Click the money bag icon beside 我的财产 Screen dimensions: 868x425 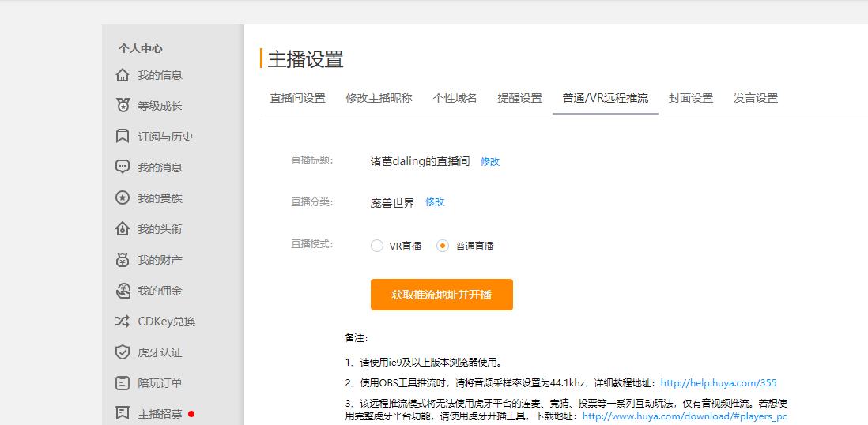(x=123, y=260)
